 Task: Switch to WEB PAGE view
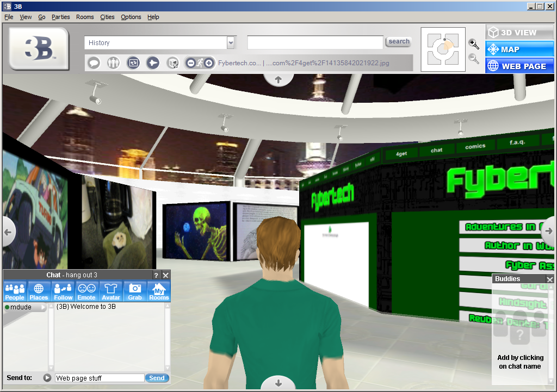519,66
